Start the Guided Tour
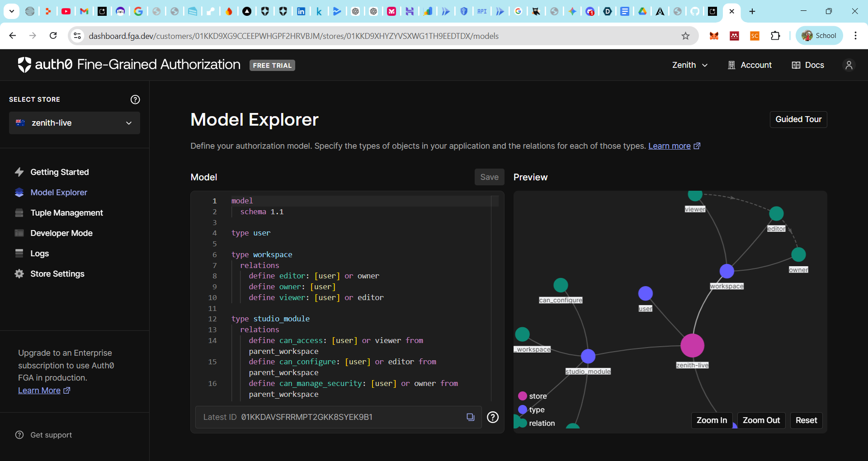868x461 pixels. [x=798, y=119]
